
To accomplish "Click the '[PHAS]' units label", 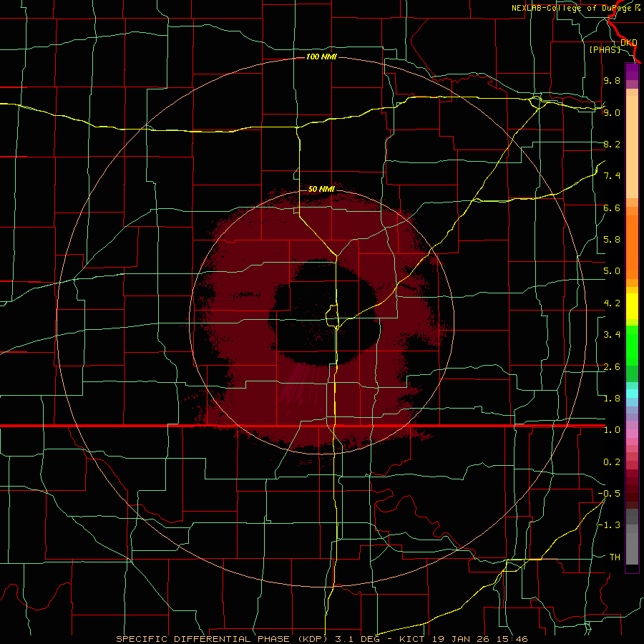I will click(x=605, y=49).
